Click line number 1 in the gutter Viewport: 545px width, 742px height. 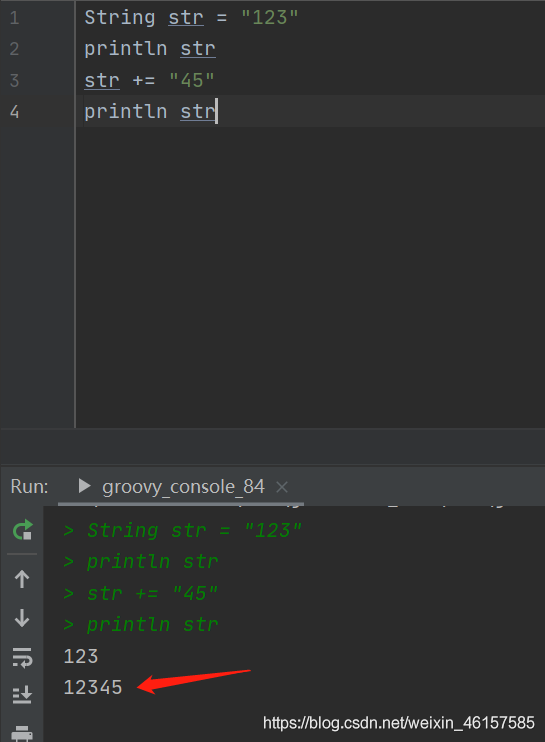coord(15,18)
